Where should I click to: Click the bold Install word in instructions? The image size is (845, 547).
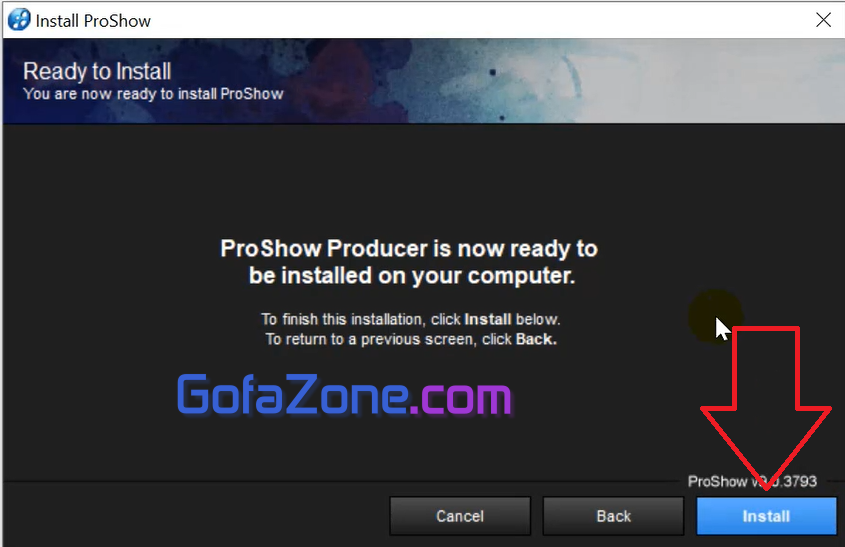(488, 319)
